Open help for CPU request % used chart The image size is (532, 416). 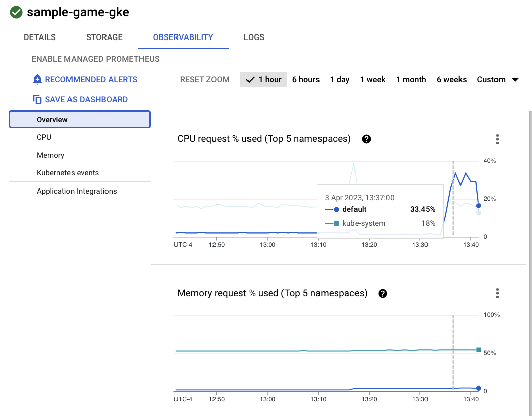coord(366,139)
